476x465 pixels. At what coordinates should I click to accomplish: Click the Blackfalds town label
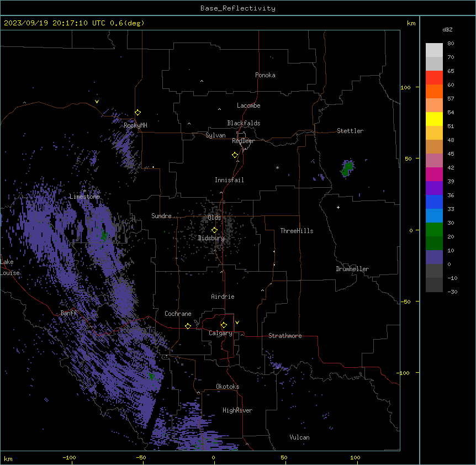point(244,123)
